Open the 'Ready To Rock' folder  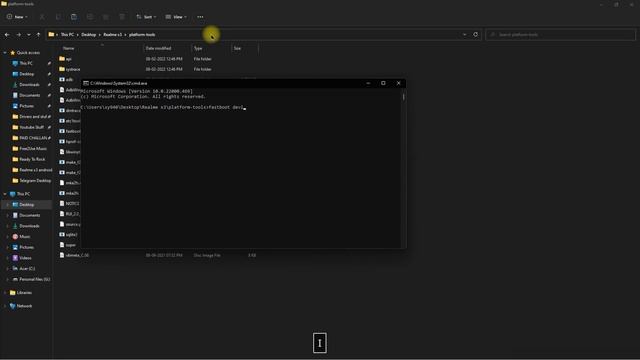(x=32, y=159)
